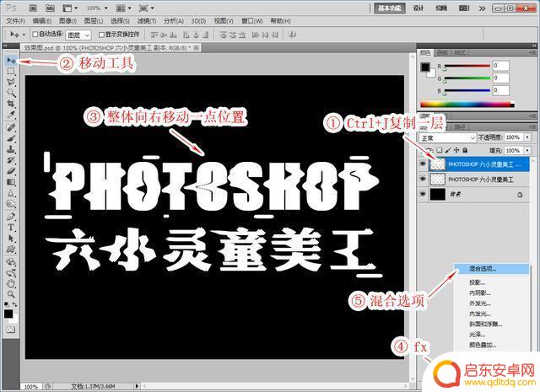Select the 3D Camera Rotate tool
Screen dimensions: 540x392
coord(11,273)
